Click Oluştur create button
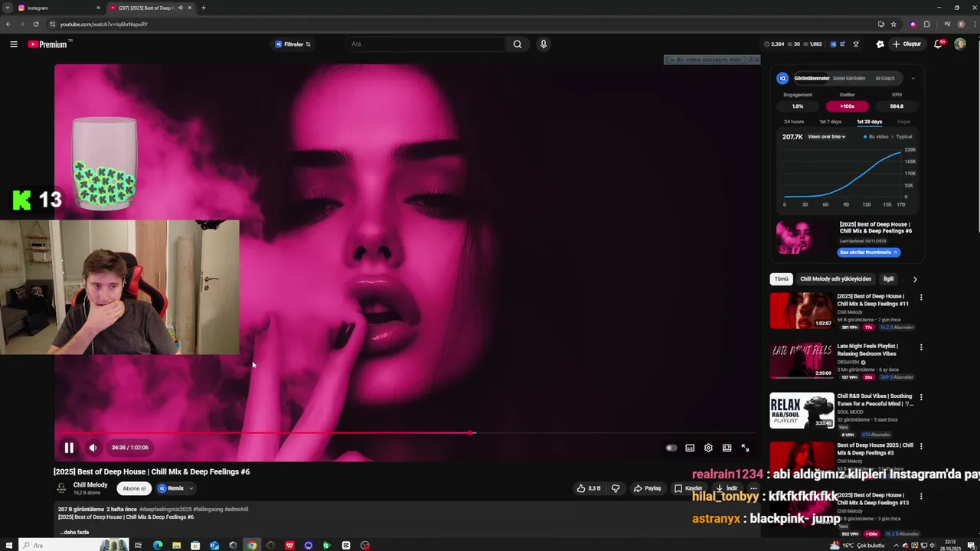The height and width of the screenshot is (551, 980). tap(907, 44)
